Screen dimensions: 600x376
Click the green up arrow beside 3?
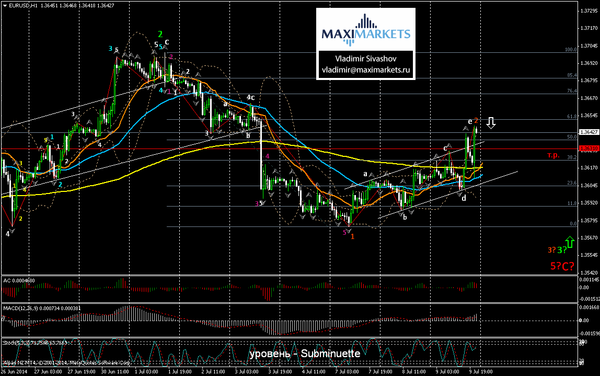pyautogui.click(x=570, y=242)
